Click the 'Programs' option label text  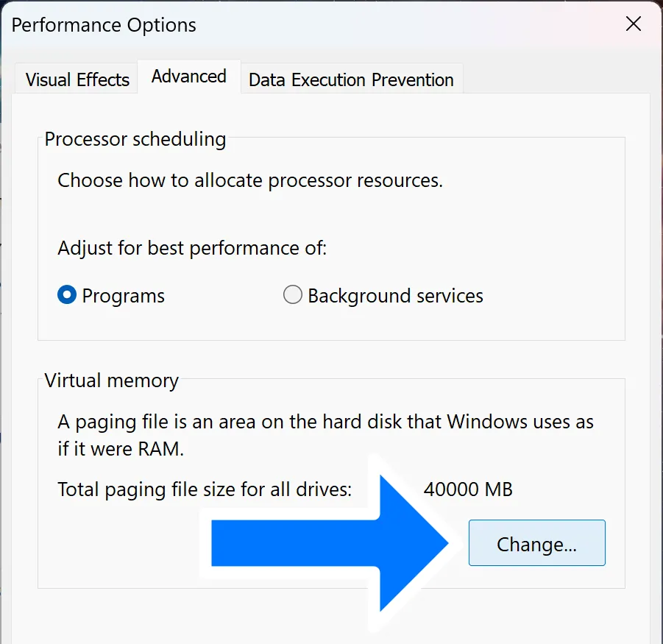coord(124,296)
